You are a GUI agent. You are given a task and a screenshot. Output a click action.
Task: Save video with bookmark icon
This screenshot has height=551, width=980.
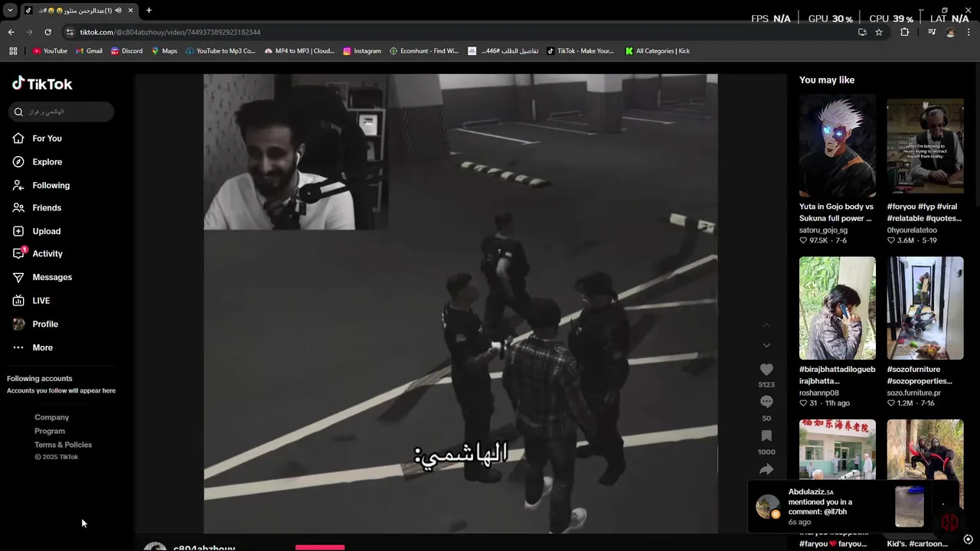tap(766, 435)
